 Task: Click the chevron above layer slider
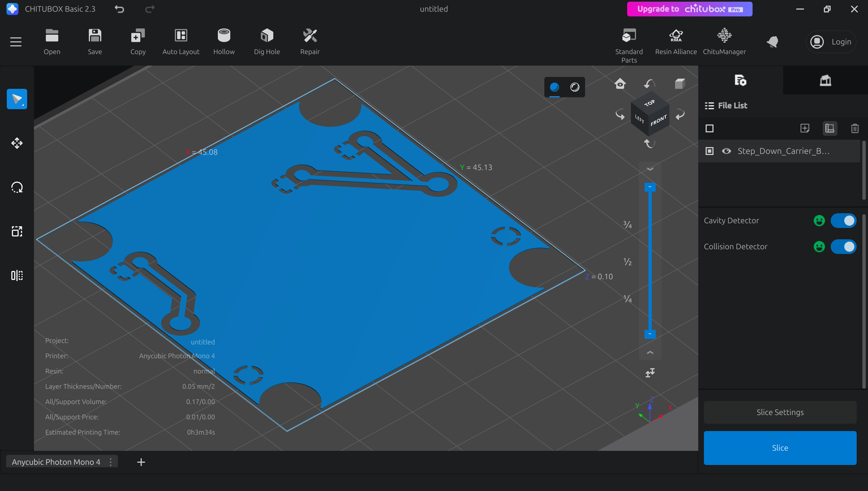650,169
